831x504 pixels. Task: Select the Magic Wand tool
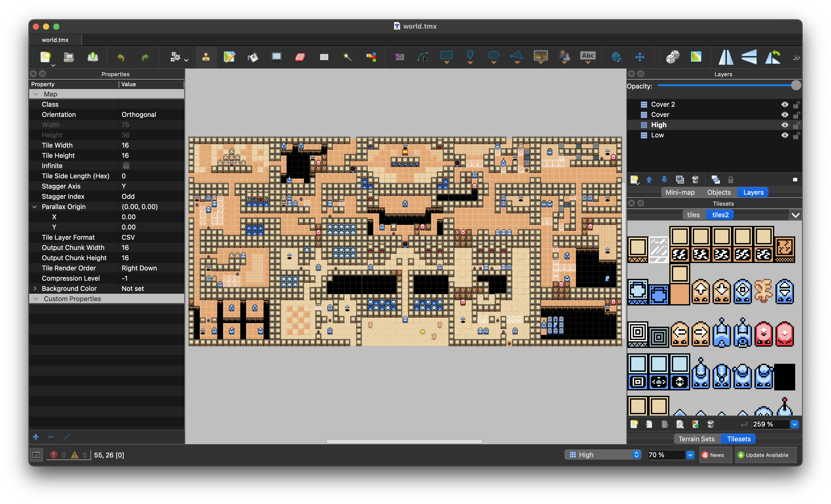point(347,57)
